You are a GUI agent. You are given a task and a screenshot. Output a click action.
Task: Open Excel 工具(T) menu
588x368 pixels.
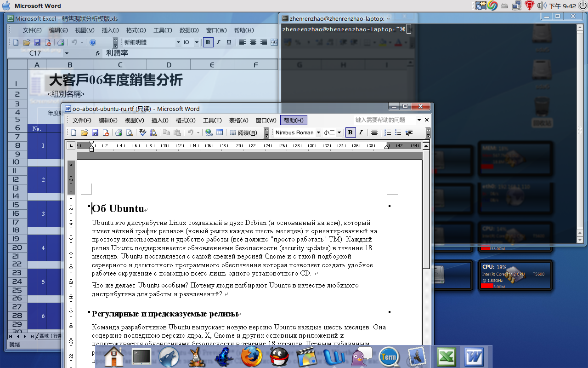tap(163, 30)
